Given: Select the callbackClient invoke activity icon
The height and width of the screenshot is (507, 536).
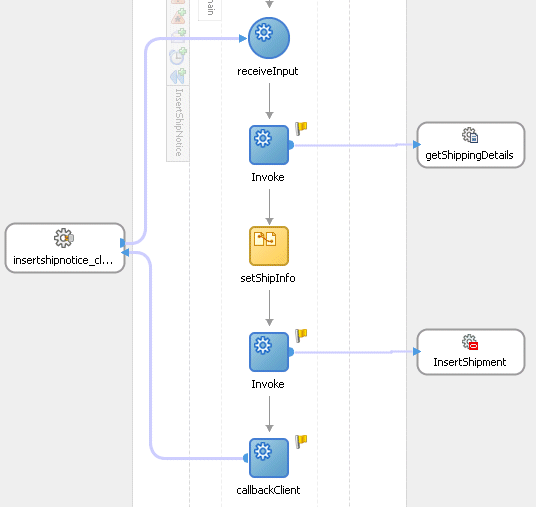Looking at the screenshot, I should point(269,458).
